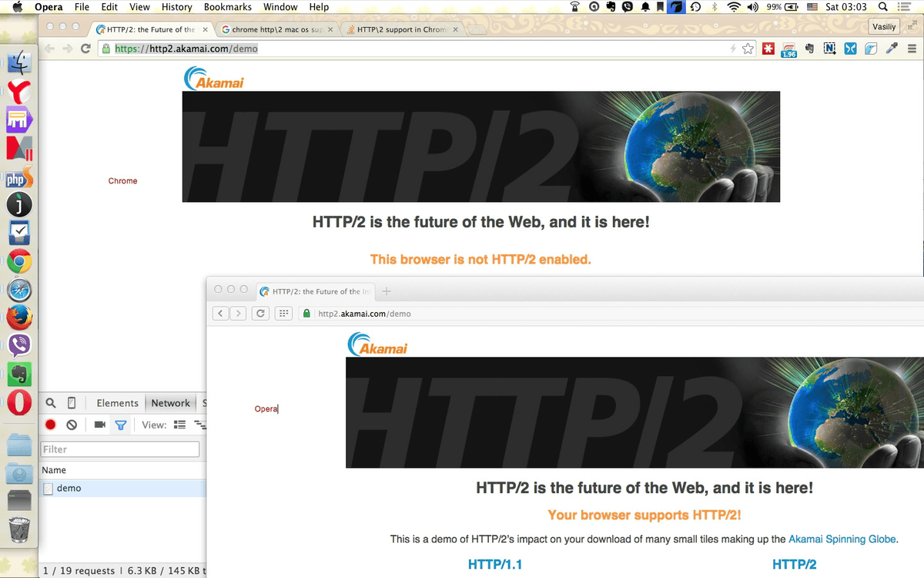Open Evernote from the dock
Image resolution: width=924 pixels, height=578 pixels.
coord(19,374)
